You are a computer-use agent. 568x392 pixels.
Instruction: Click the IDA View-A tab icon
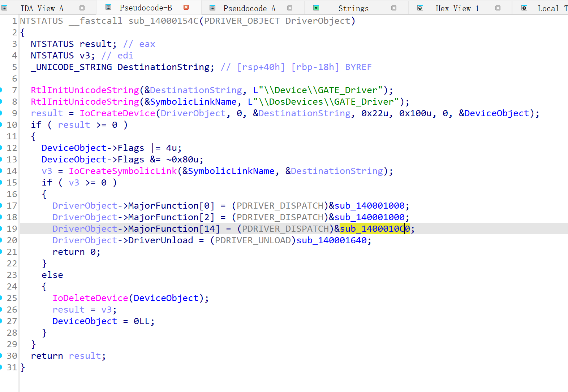click(x=5, y=8)
